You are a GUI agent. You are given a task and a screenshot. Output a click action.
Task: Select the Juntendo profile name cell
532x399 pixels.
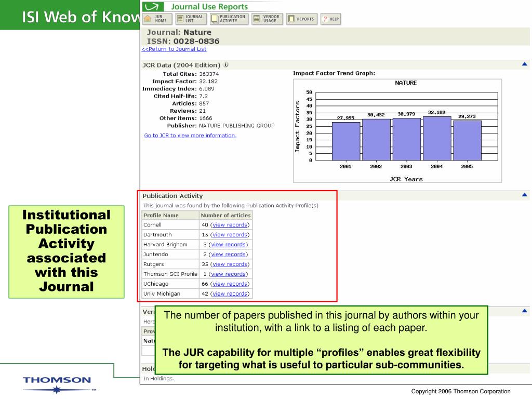(170, 254)
